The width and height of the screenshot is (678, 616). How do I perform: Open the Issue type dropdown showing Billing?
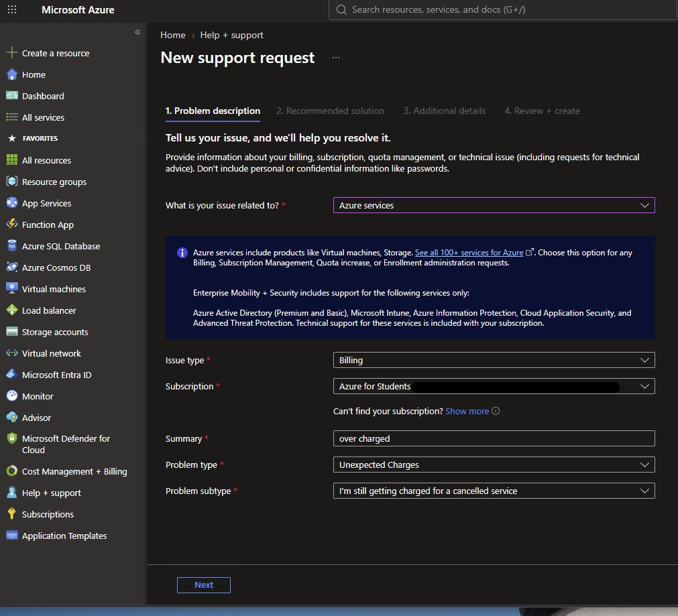494,360
